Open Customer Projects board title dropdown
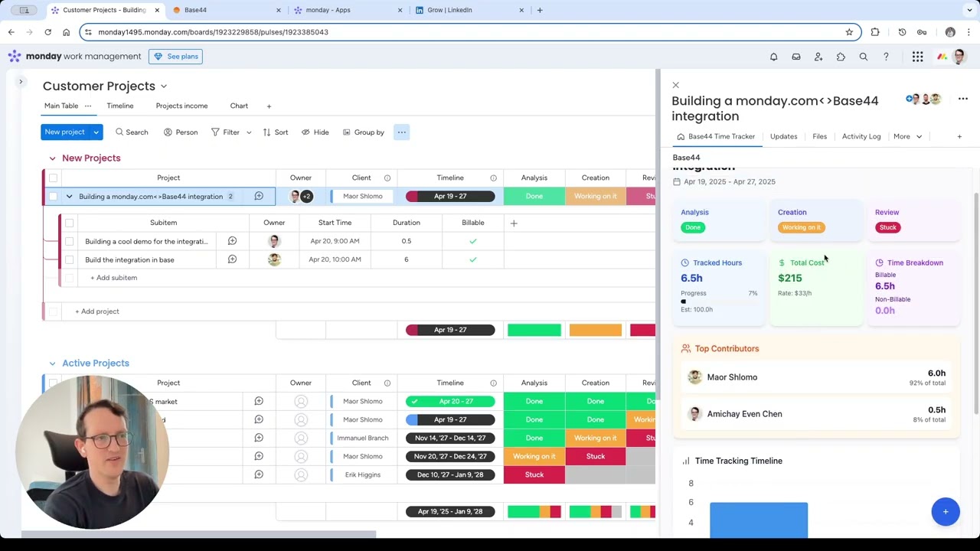Viewport: 980px width, 551px height. pyautogui.click(x=164, y=86)
